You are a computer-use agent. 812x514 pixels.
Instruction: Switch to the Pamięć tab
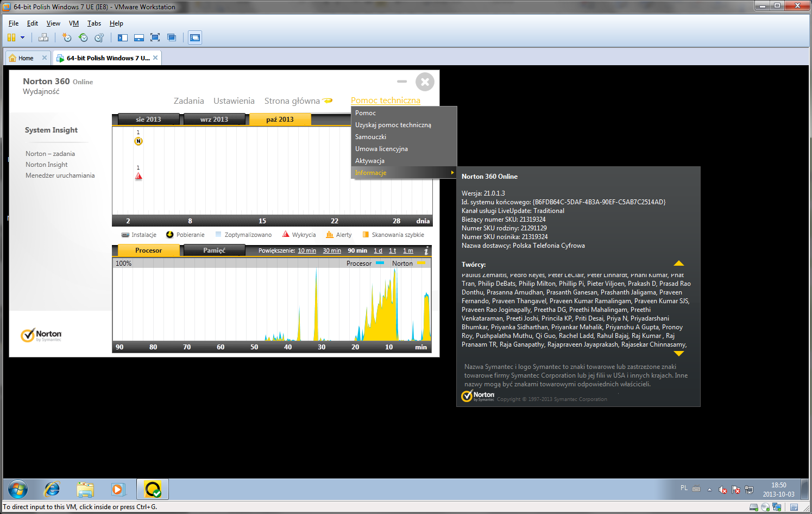[214, 250]
